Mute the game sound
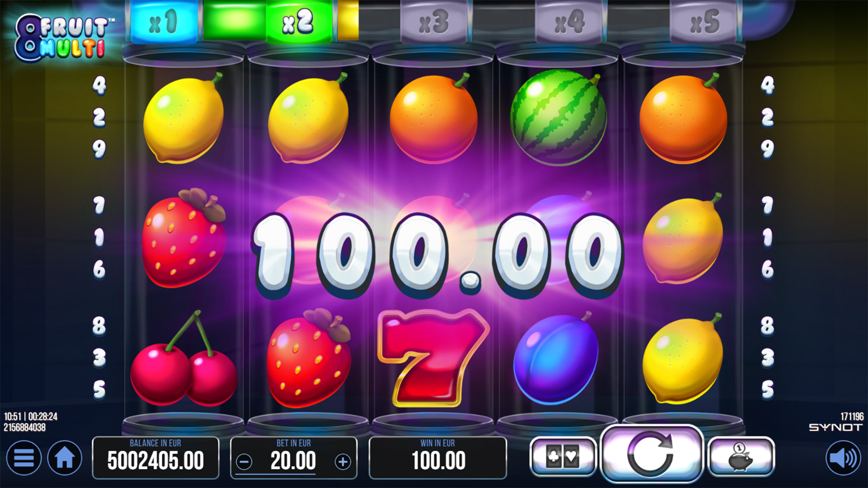 click(843, 458)
